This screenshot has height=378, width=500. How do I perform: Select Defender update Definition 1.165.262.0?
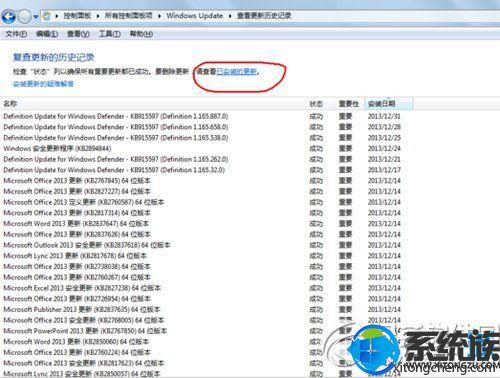pyautogui.click(x=116, y=159)
